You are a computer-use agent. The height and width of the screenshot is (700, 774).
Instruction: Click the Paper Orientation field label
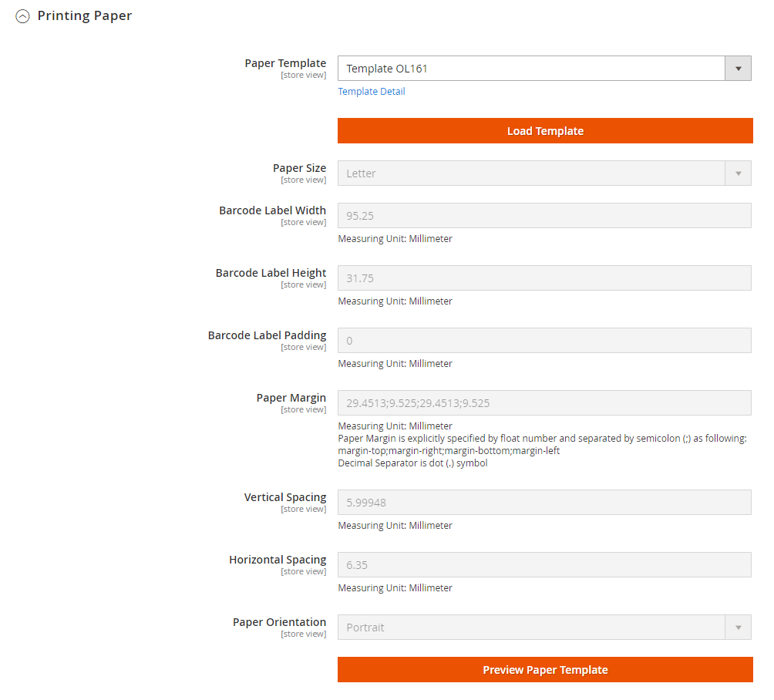pos(279,622)
